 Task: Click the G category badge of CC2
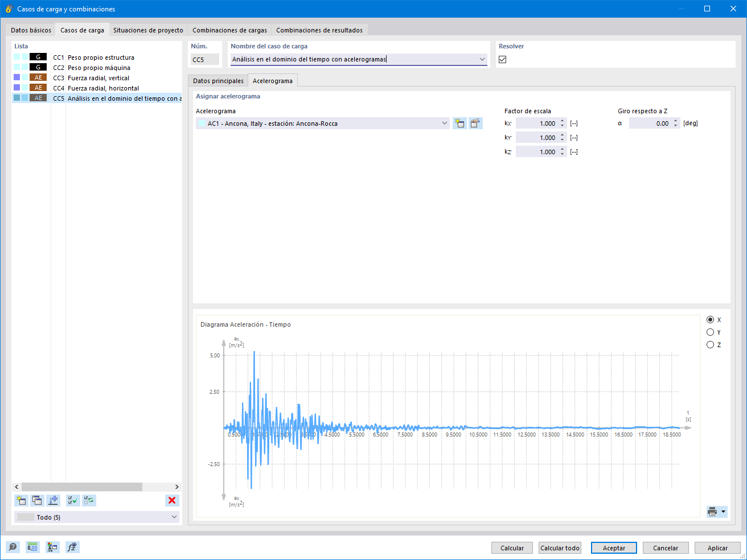tap(38, 67)
